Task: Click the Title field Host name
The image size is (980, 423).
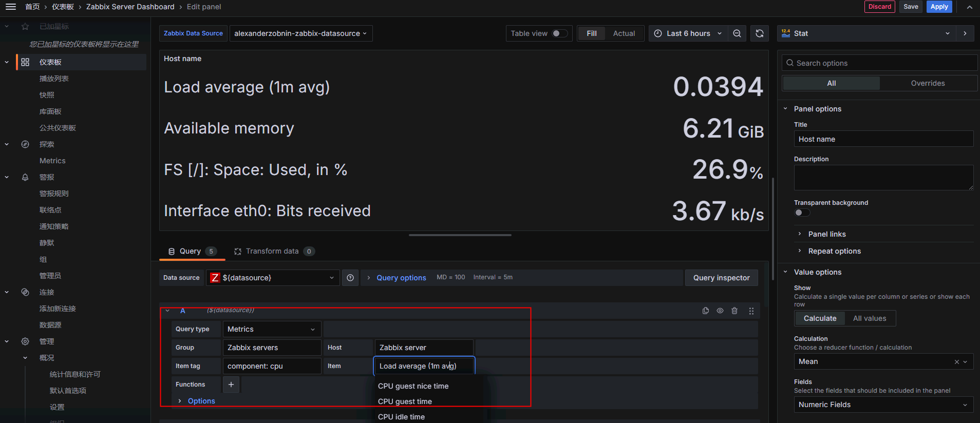Action: click(x=883, y=139)
